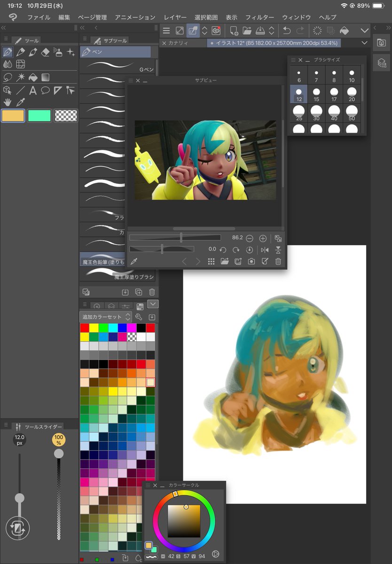Toggle Sub View thumbnail grid list
This screenshot has height=564, width=392.
click(x=211, y=261)
